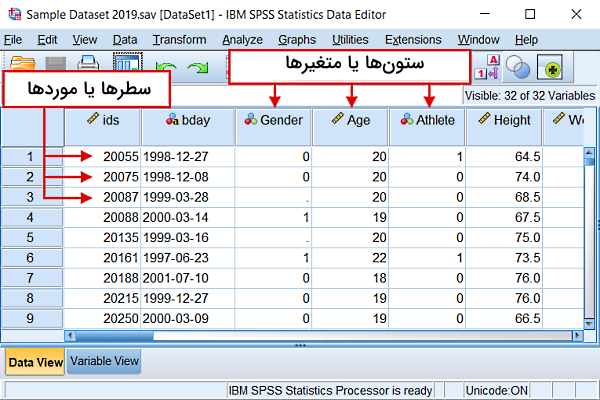Image resolution: width=600 pixels, height=400 pixels.
Task: Click the Unicode:ON status indicator
Action: point(497,390)
